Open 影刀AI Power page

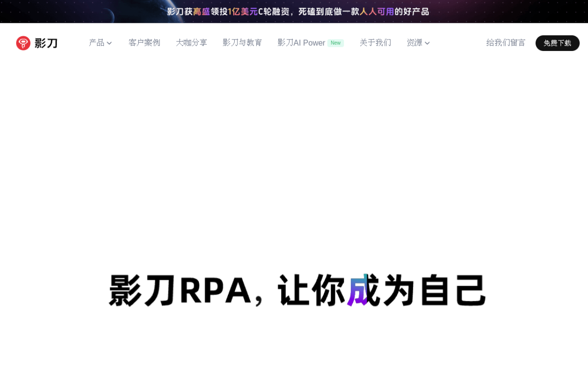301,43
